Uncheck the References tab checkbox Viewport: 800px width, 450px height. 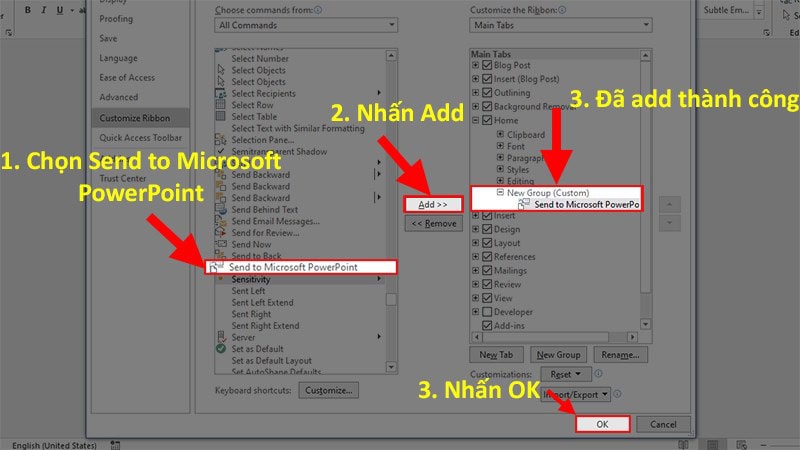coord(487,257)
